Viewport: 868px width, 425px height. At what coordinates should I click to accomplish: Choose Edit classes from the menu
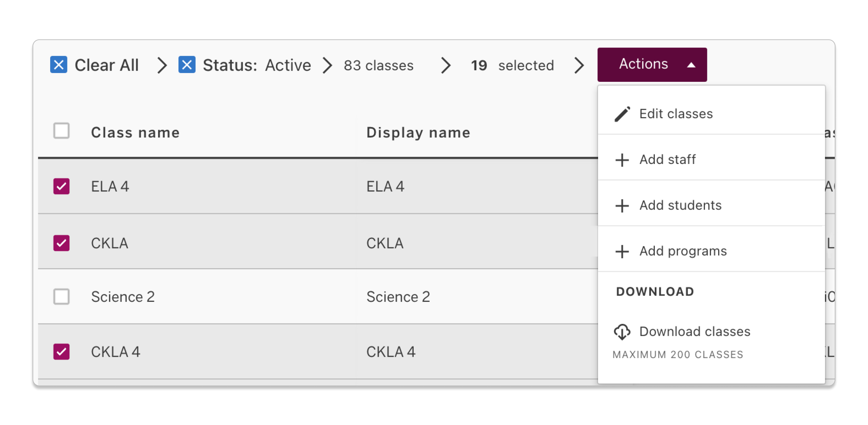pyautogui.click(x=676, y=113)
